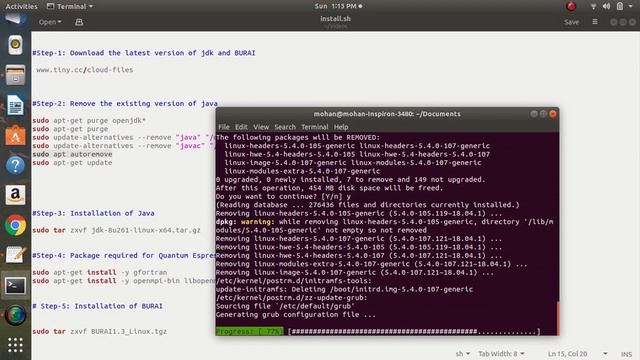Click the line 'sudo apt autoremove'
The height and width of the screenshot is (360, 640).
click(72, 154)
